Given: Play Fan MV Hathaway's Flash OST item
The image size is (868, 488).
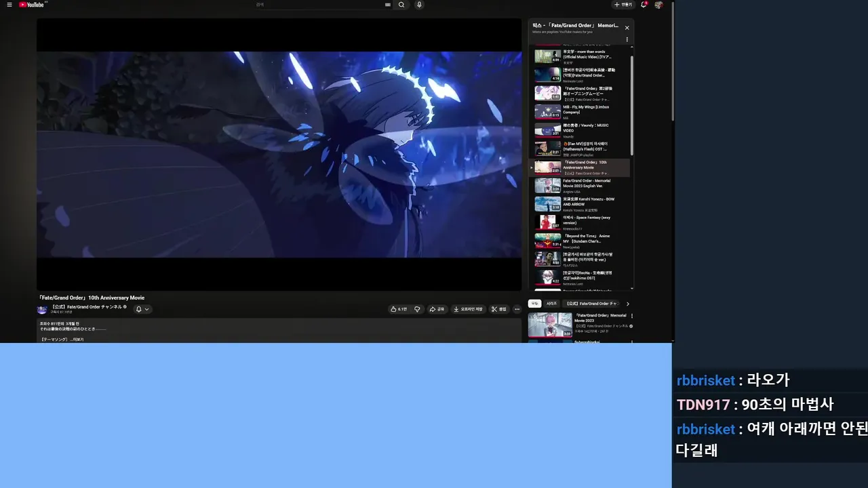Looking at the screenshot, I should click(580, 148).
